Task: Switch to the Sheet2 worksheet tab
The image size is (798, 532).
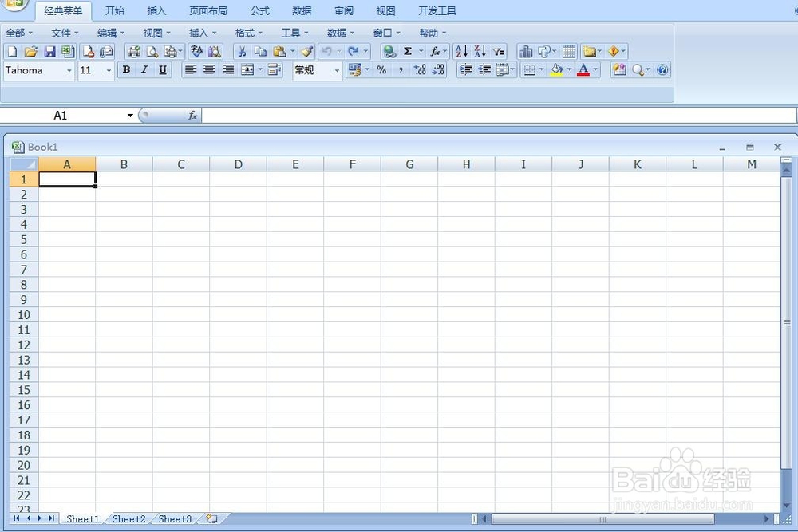Action: tap(128, 518)
